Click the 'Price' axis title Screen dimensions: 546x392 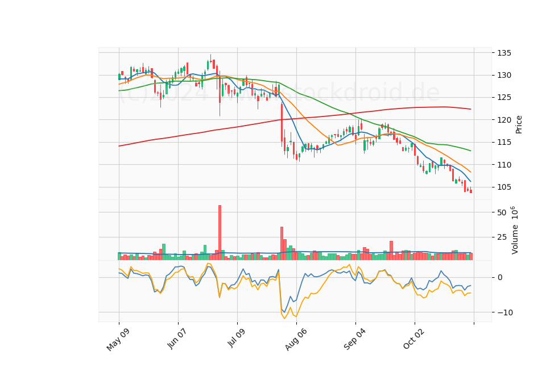pyautogui.click(x=519, y=124)
